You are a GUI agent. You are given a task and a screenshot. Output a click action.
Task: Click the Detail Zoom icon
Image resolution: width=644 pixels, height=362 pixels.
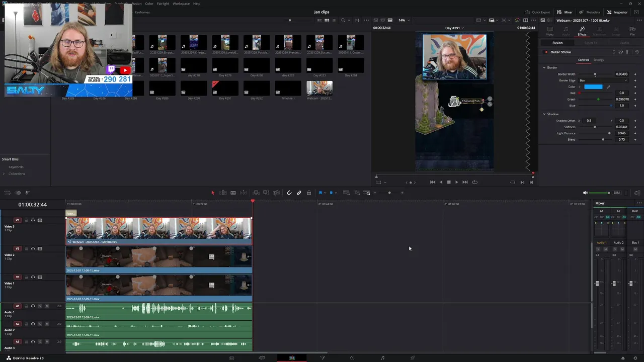pyautogui.click(x=357, y=193)
